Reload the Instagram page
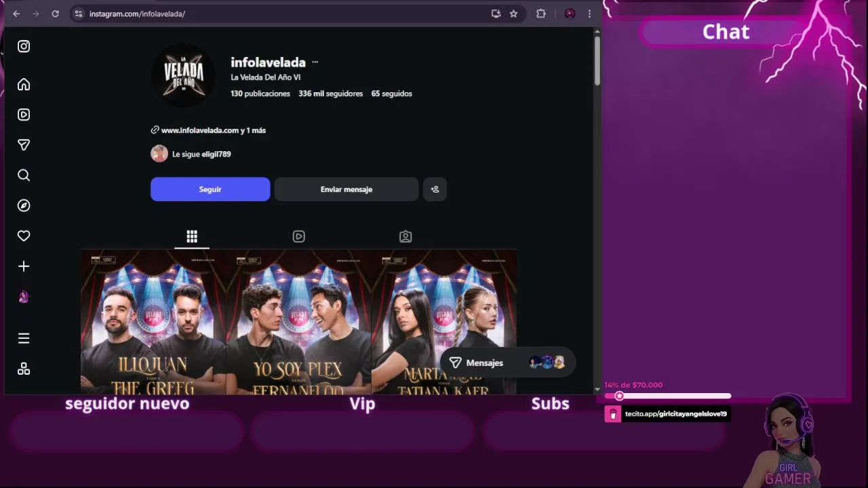 coord(56,14)
